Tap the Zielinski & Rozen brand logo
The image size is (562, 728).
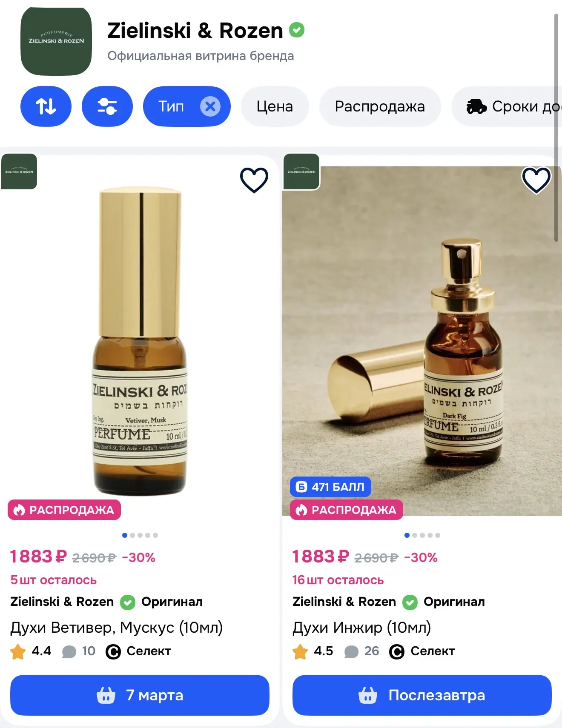point(56,41)
